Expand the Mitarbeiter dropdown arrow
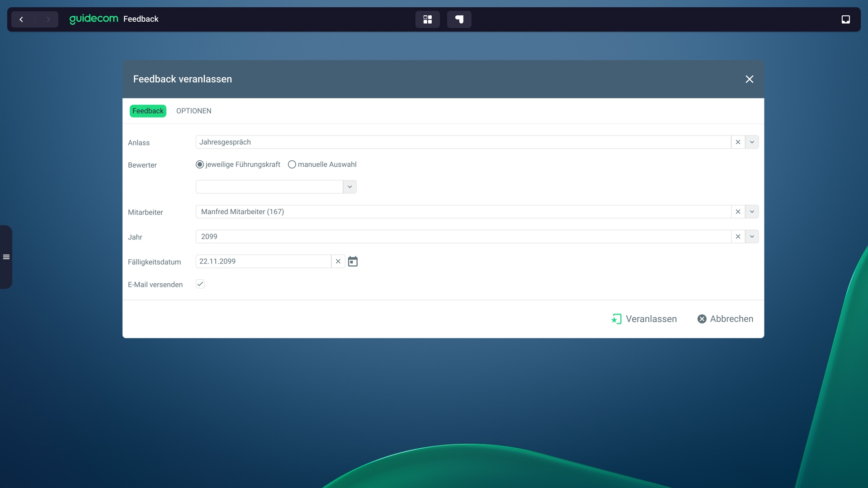868x488 pixels. [752, 212]
